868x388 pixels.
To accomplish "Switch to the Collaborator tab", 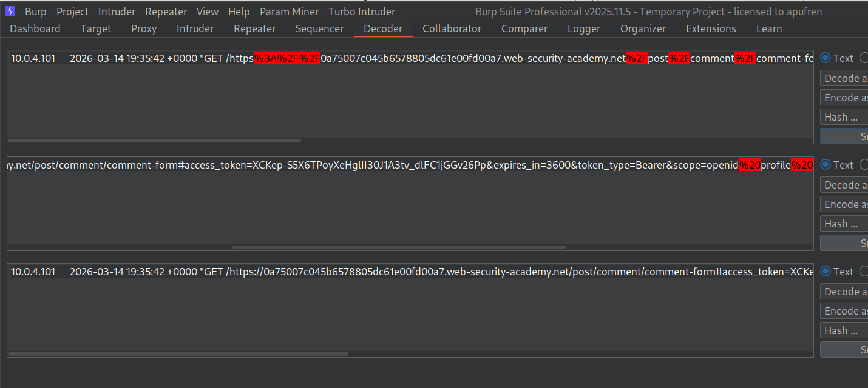I will (452, 28).
